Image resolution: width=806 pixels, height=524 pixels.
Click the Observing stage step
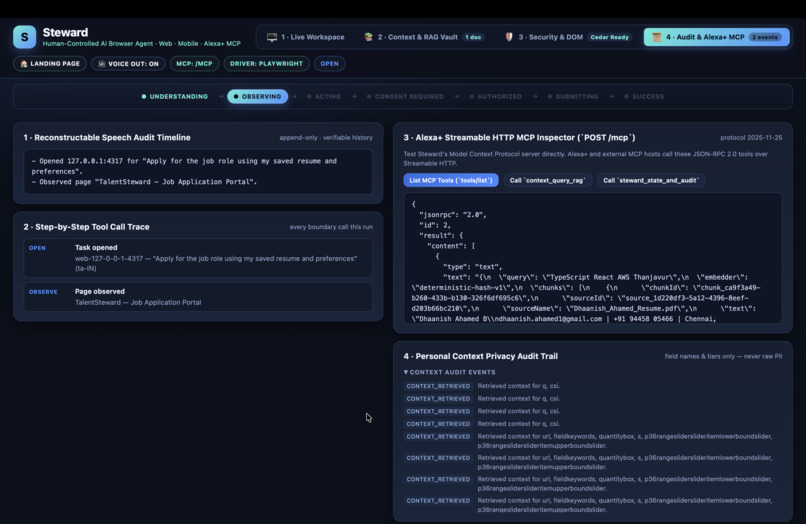[258, 97]
